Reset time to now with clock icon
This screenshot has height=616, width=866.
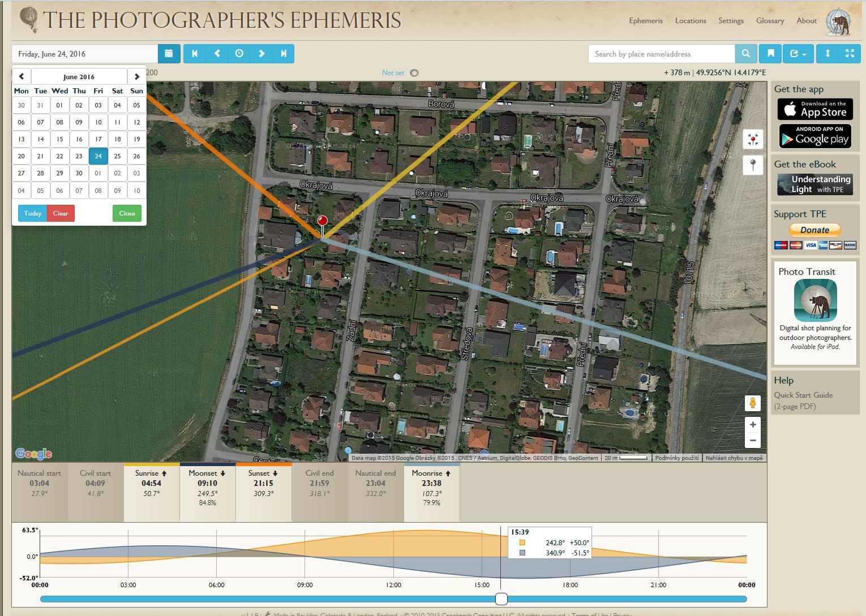pos(239,54)
